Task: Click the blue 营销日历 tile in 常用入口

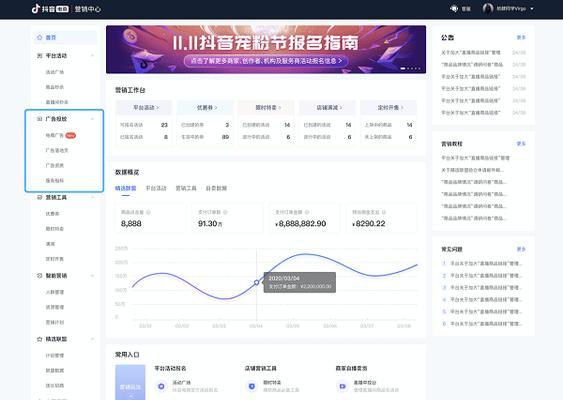Action: [130, 382]
